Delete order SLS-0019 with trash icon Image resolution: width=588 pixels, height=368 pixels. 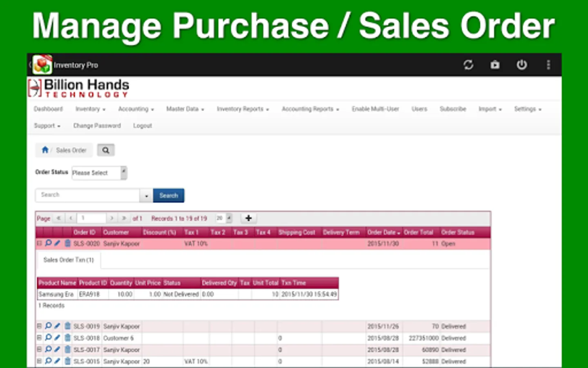[67, 326]
